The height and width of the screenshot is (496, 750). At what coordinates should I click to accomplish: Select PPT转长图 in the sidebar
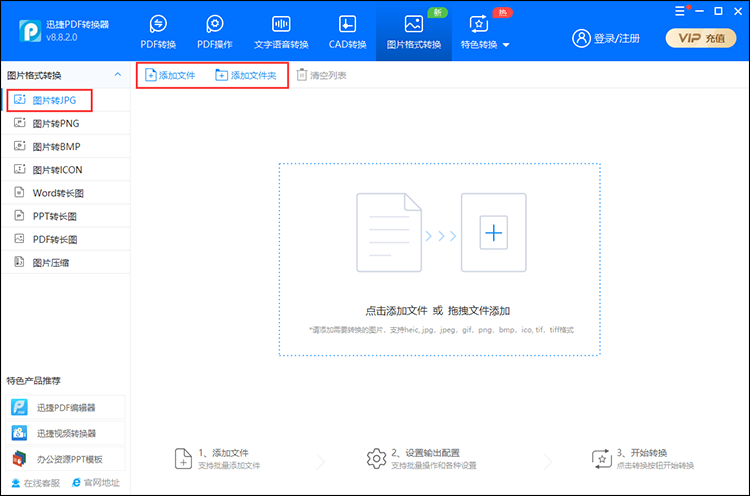pyautogui.click(x=66, y=216)
